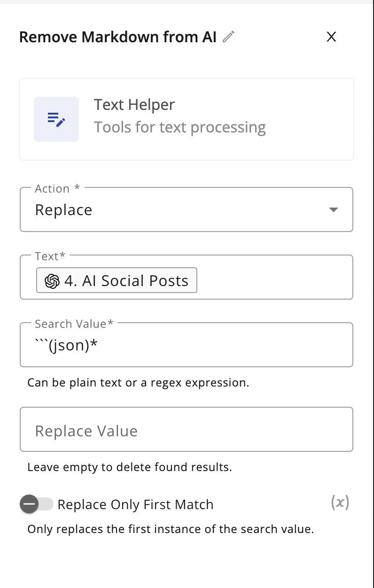Click Tools for text processing subtitle
The height and width of the screenshot is (588, 374).
[x=180, y=127]
